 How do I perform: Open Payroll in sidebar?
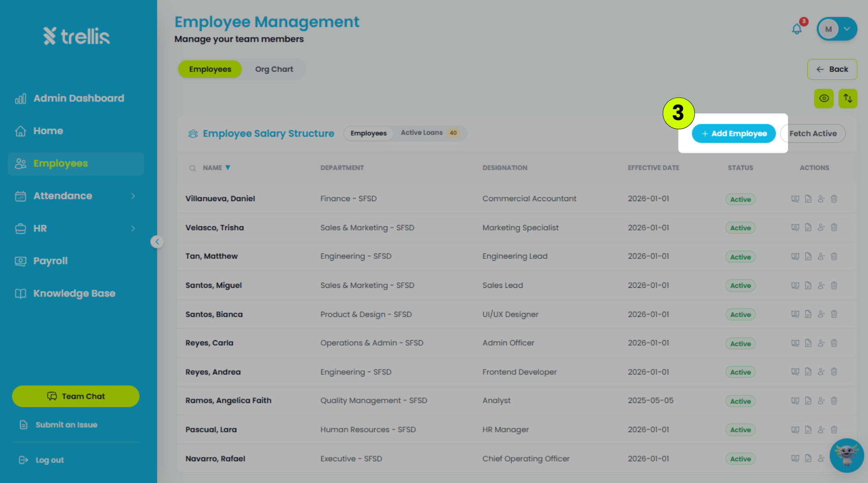click(x=76, y=261)
